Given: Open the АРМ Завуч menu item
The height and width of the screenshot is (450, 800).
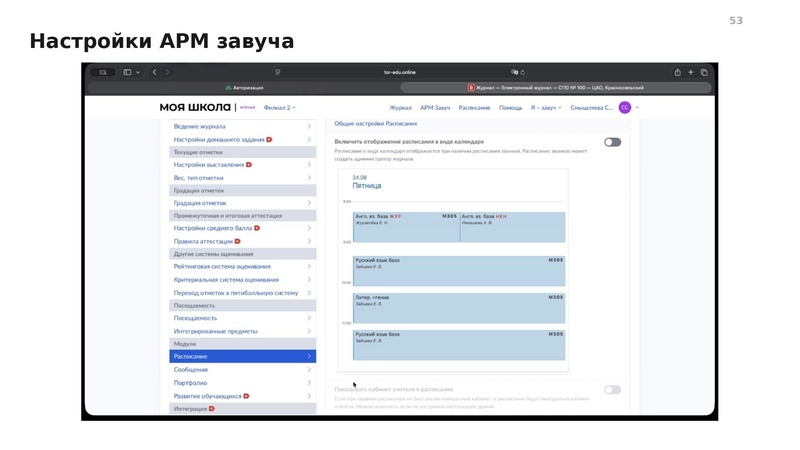Looking at the screenshot, I should [435, 108].
